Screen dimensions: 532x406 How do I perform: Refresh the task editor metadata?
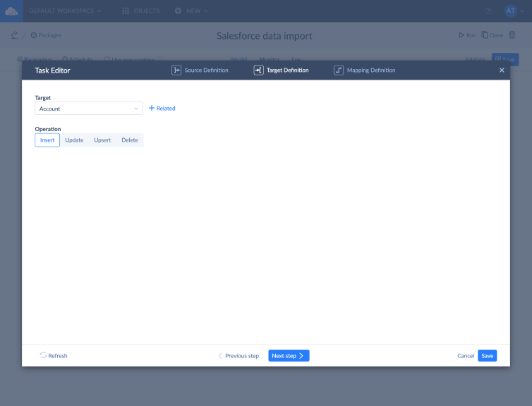coord(54,355)
